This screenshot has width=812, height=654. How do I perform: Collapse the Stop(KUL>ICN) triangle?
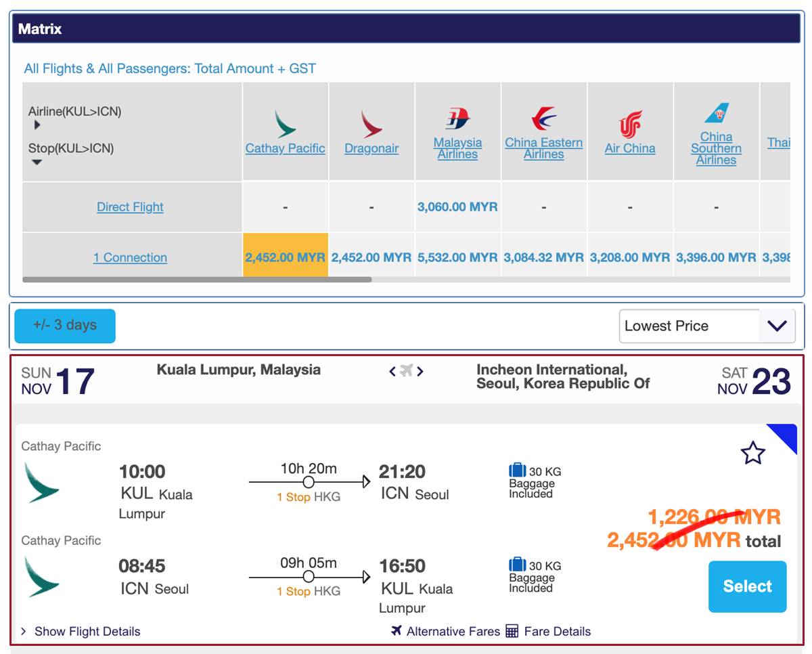coord(37,162)
